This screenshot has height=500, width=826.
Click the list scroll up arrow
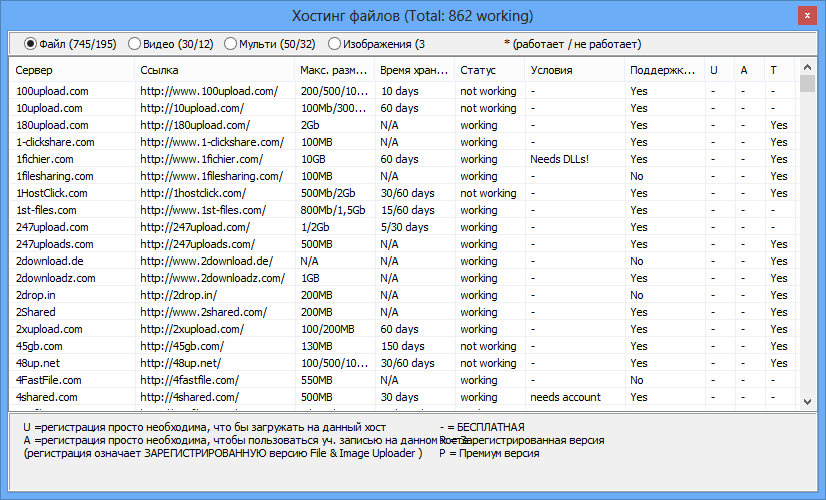(x=807, y=67)
